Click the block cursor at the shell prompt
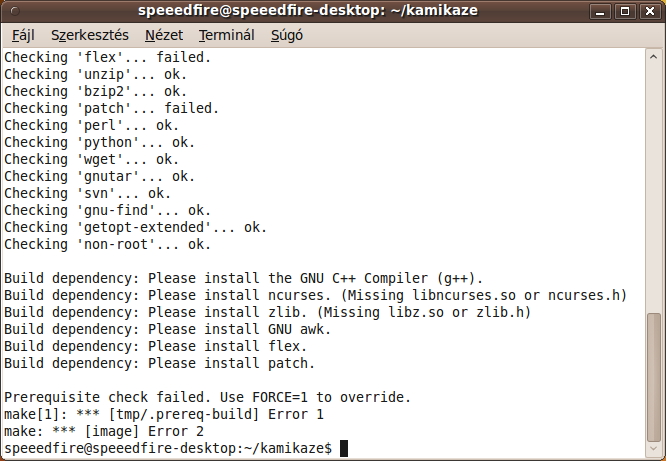The height and width of the screenshot is (461, 666). pos(344,448)
